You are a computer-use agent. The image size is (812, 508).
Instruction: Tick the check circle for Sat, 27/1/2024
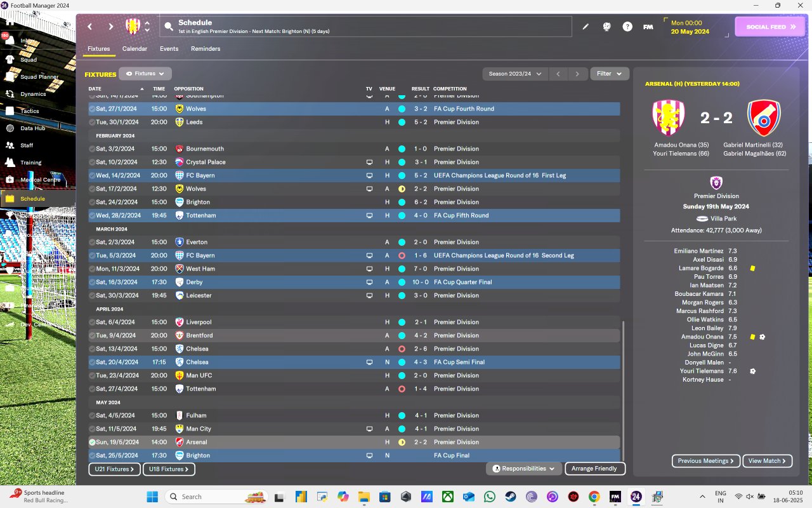92,109
